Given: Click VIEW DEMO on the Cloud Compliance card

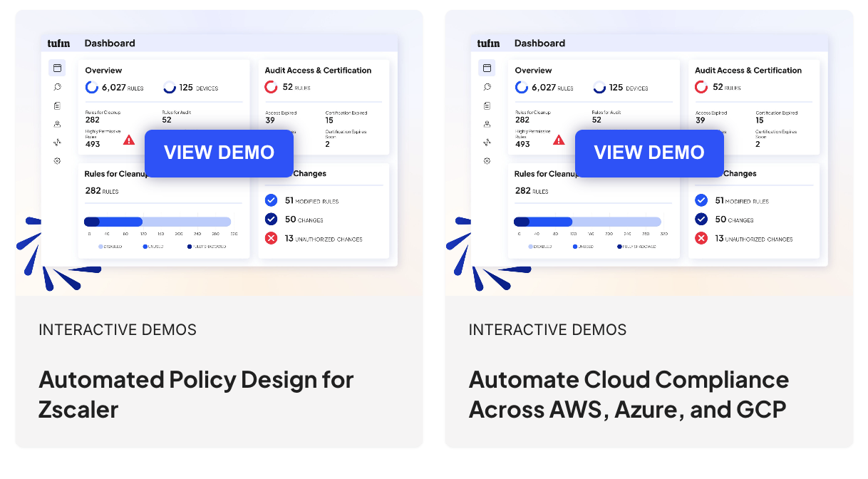Looking at the screenshot, I should 649,153.
